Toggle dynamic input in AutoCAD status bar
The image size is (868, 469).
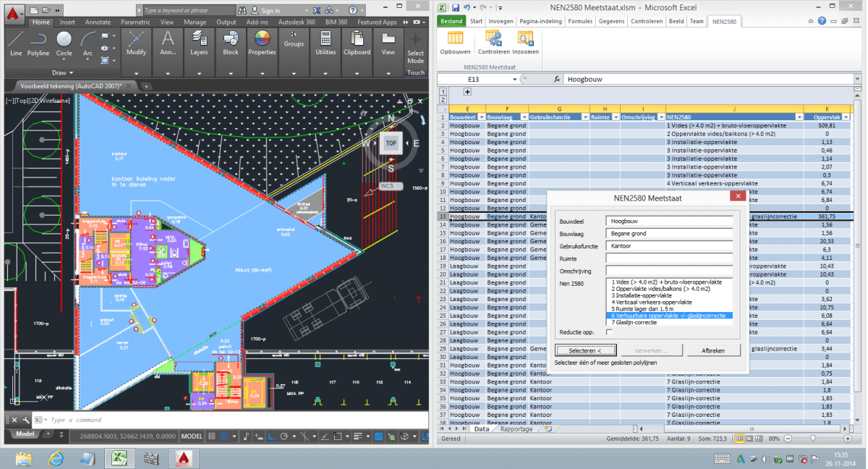(x=258, y=437)
